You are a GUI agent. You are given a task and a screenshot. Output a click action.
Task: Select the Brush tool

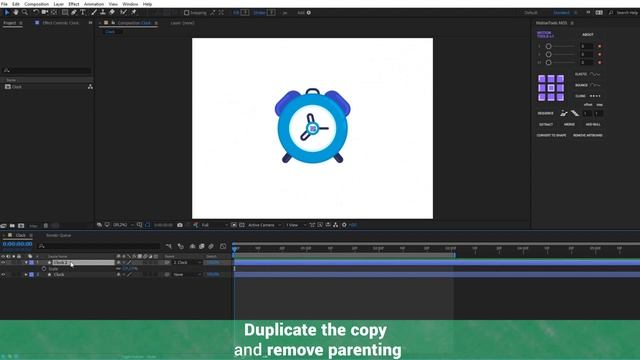coord(94,13)
